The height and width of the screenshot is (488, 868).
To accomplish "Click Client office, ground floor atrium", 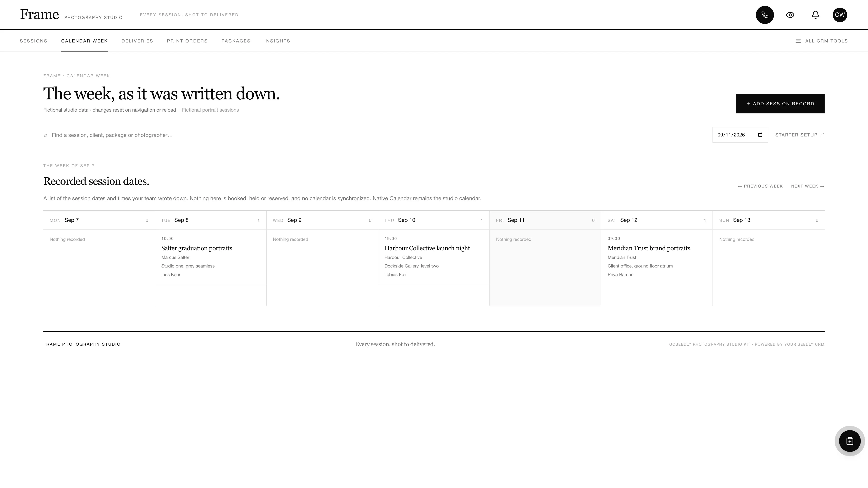I will pyautogui.click(x=640, y=266).
